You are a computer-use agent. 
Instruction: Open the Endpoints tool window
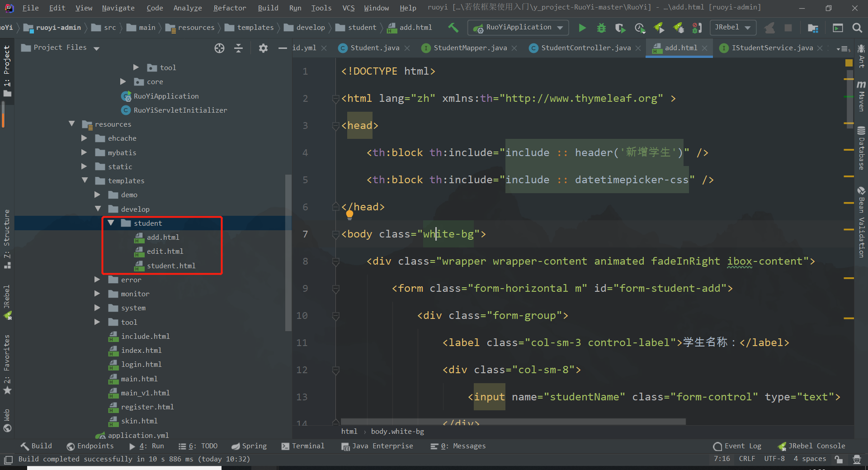coord(90,446)
